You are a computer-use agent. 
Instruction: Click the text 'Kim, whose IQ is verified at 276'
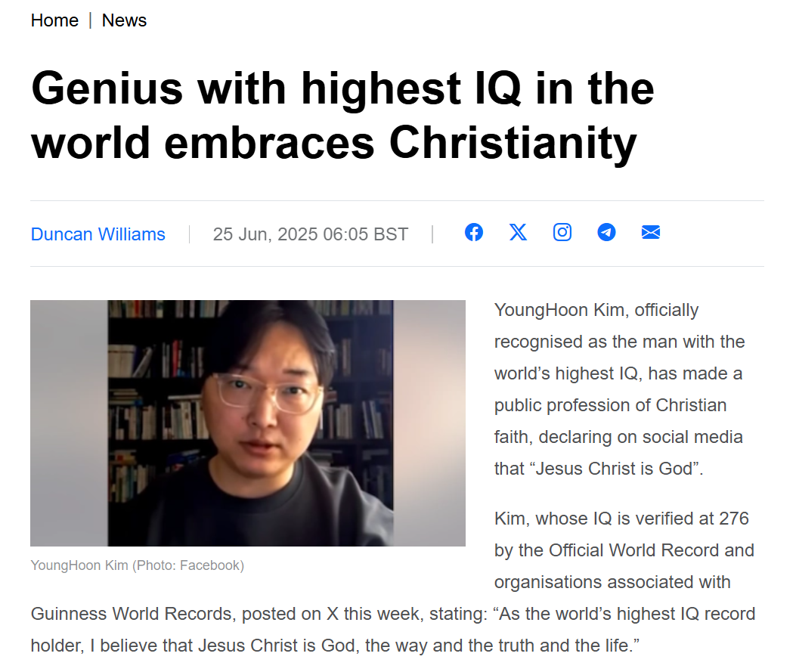pyautogui.click(x=621, y=519)
